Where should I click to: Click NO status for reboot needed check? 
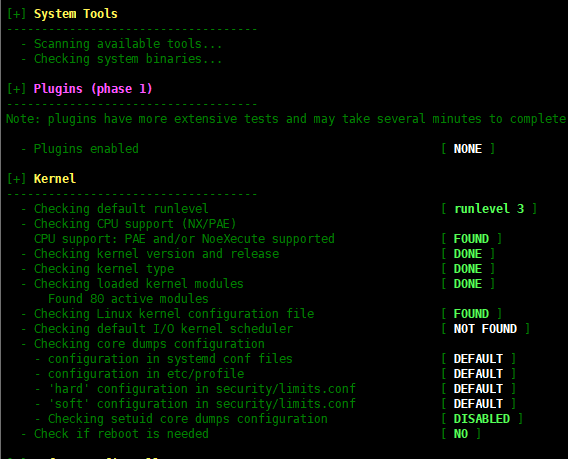(x=461, y=434)
